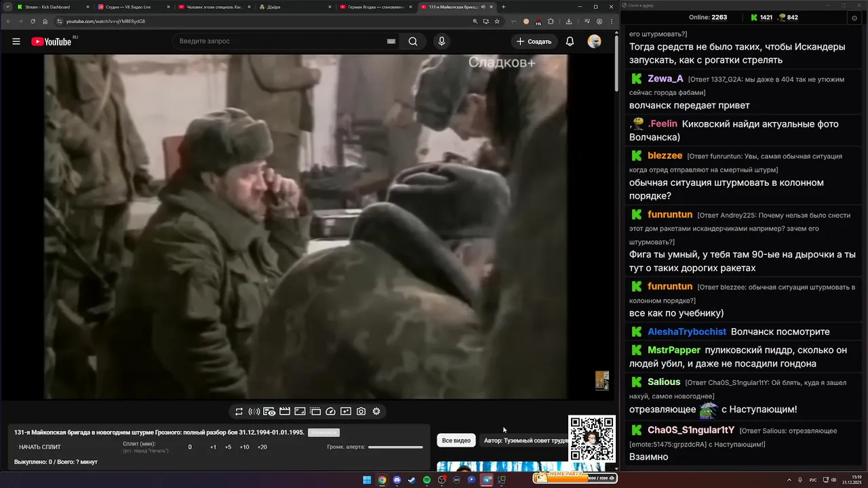This screenshot has width=868, height=488.
Task: Open Chrome from the taskbar
Action: coord(382,480)
